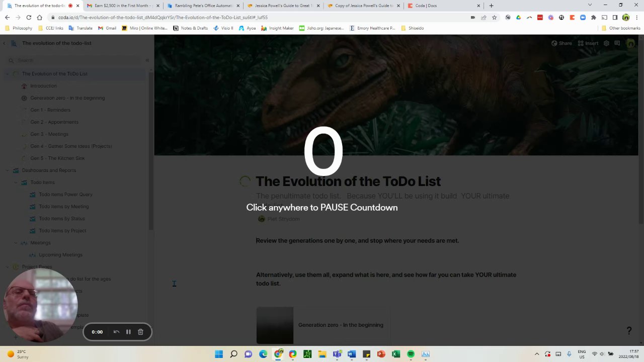Viewport: 644px width, 362px height.
Task: Click the share page icon in address bar
Action: (x=484, y=17)
